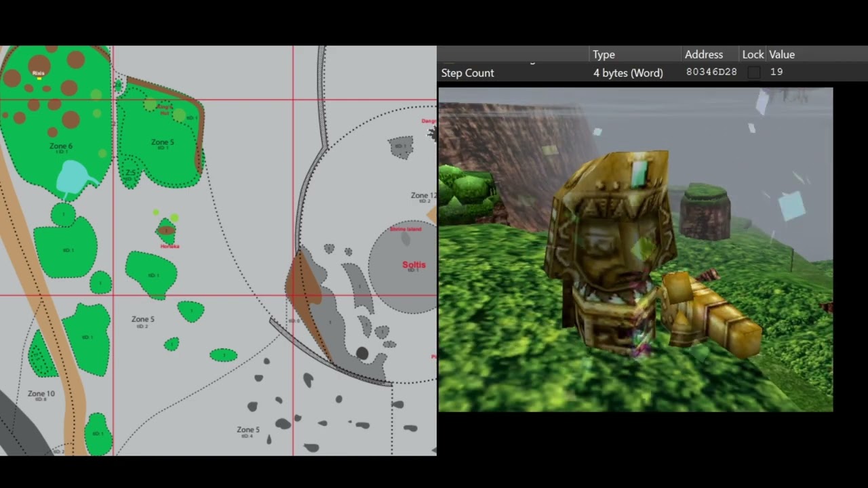This screenshot has height=488, width=868.
Task: Click the Rixis label on the map
Action: (39, 73)
